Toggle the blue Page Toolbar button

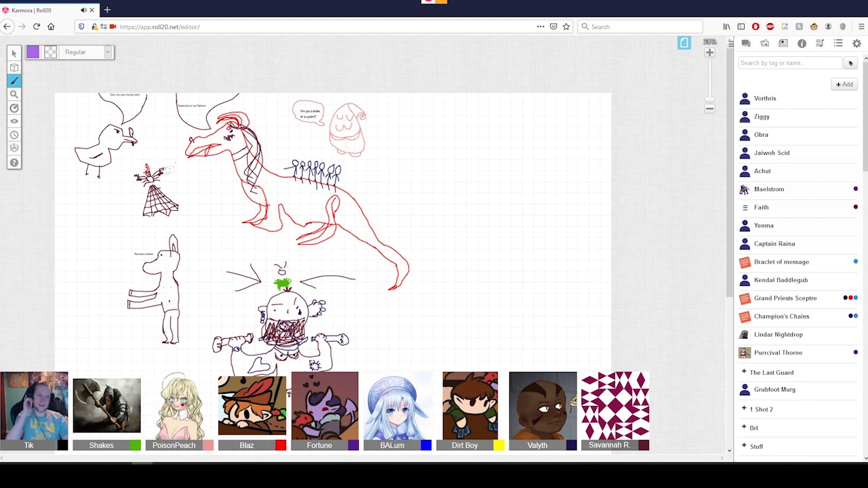pyautogui.click(x=684, y=43)
